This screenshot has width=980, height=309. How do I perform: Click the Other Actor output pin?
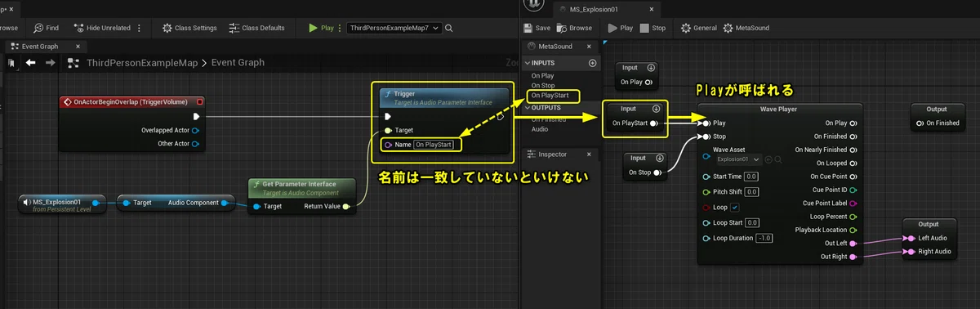coord(196,144)
